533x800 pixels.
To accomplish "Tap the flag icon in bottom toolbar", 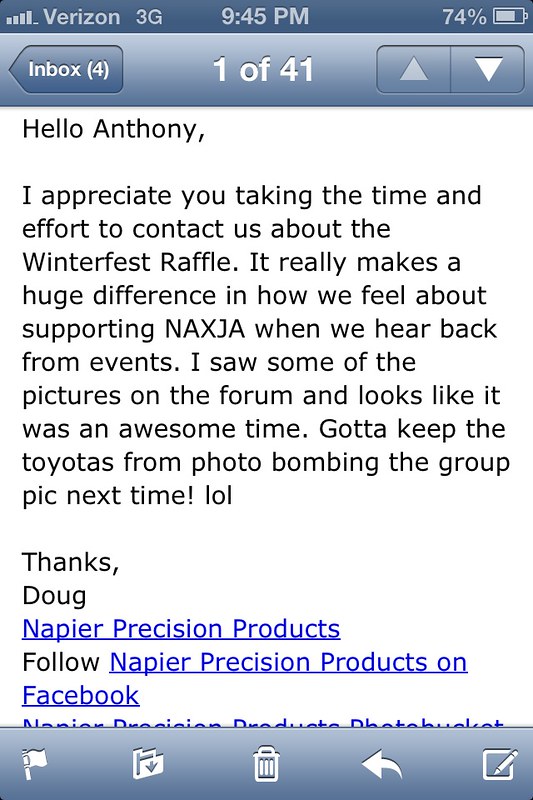I will 34,763.
